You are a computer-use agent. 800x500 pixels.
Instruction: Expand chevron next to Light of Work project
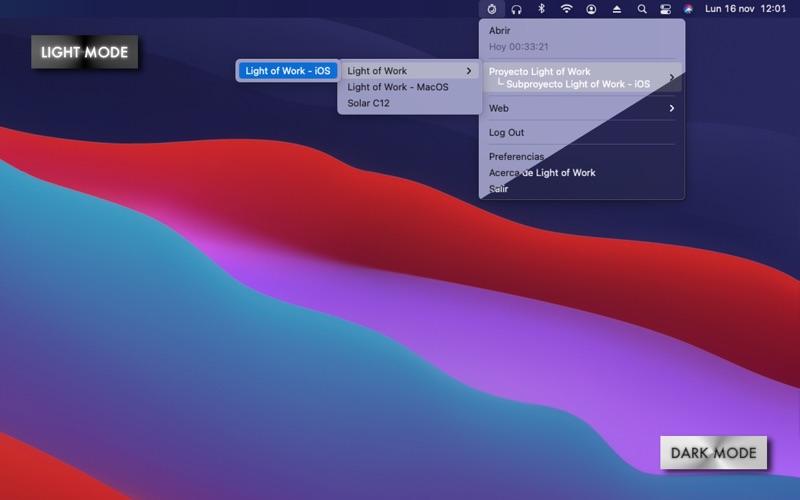tap(468, 71)
